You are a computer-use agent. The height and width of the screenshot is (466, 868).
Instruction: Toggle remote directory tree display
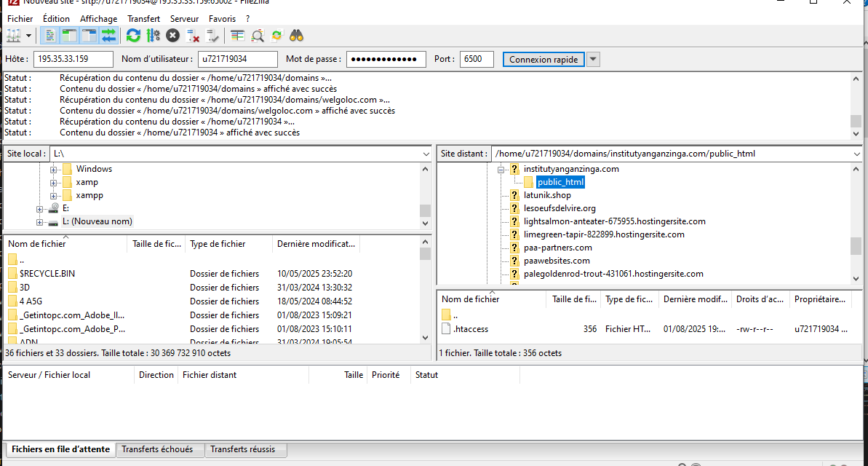(89, 35)
